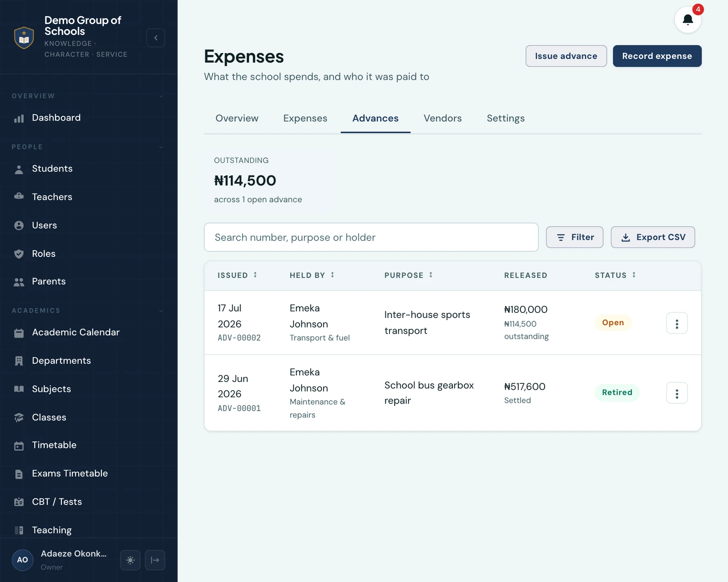Click the Record expense button
Image resolution: width=728 pixels, height=582 pixels.
[x=657, y=56]
